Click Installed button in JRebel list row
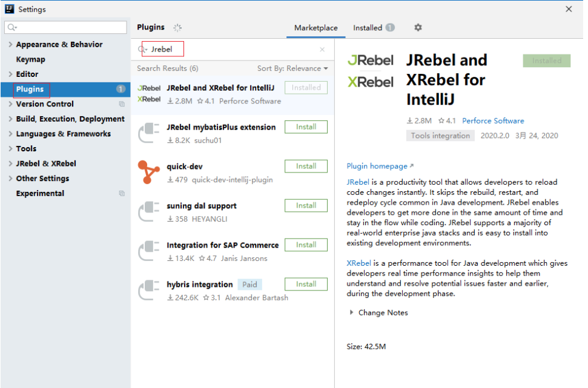588x388 pixels. 306,88
